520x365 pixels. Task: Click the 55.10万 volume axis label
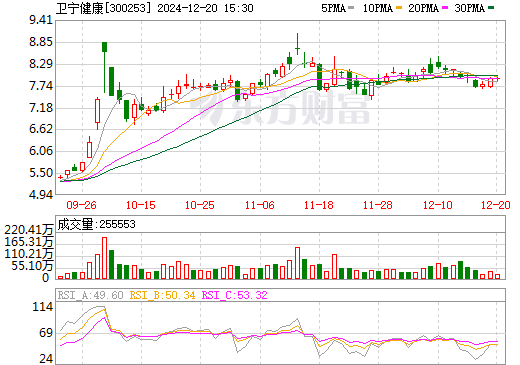click(32, 266)
